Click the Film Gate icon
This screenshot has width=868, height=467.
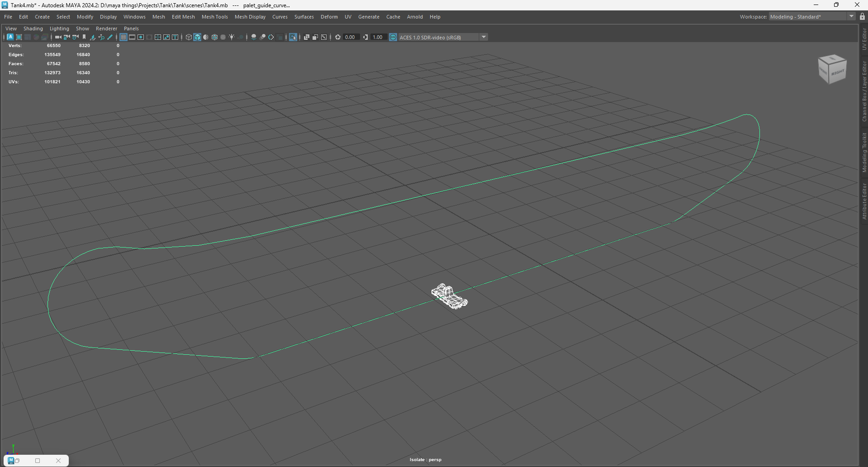point(132,37)
